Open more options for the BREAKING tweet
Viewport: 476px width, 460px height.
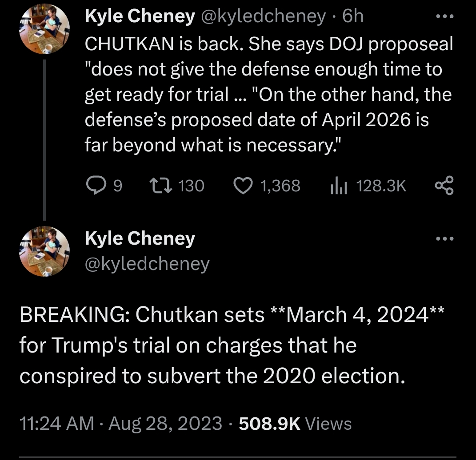[444, 239]
